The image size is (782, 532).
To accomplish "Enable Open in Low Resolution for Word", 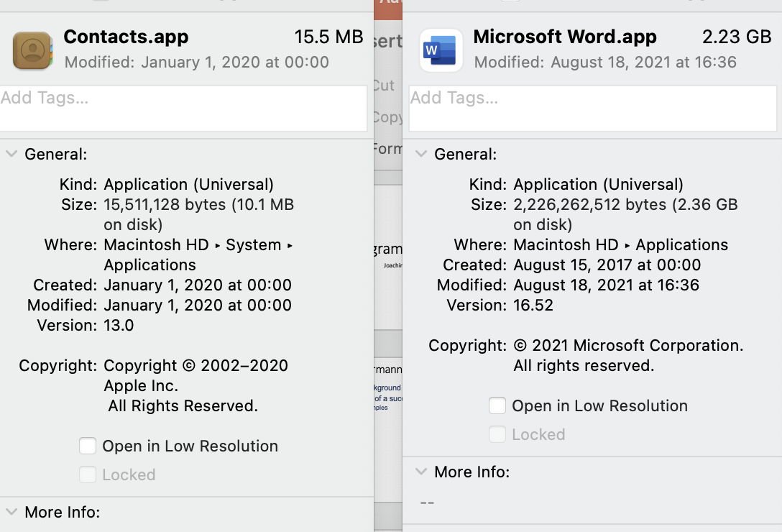I will point(497,406).
